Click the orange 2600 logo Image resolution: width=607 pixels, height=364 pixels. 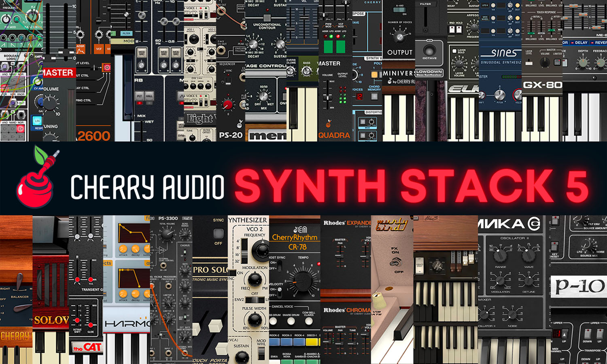pos(93,136)
